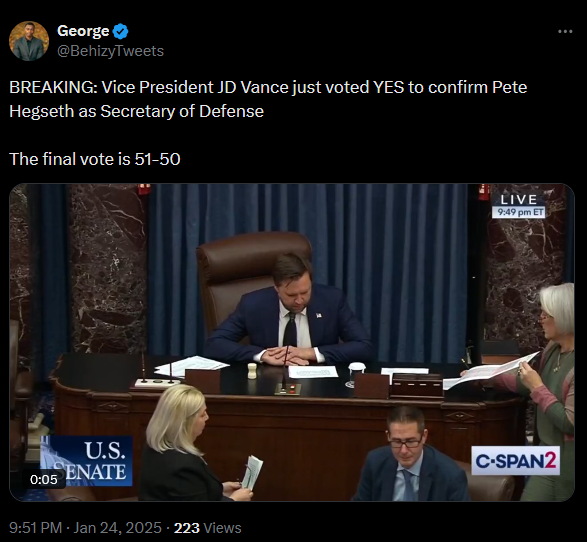This screenshot has width=587, height=542.
Task: Click the Jan 24, 2025 date
Action: click(x=118, y=528)
